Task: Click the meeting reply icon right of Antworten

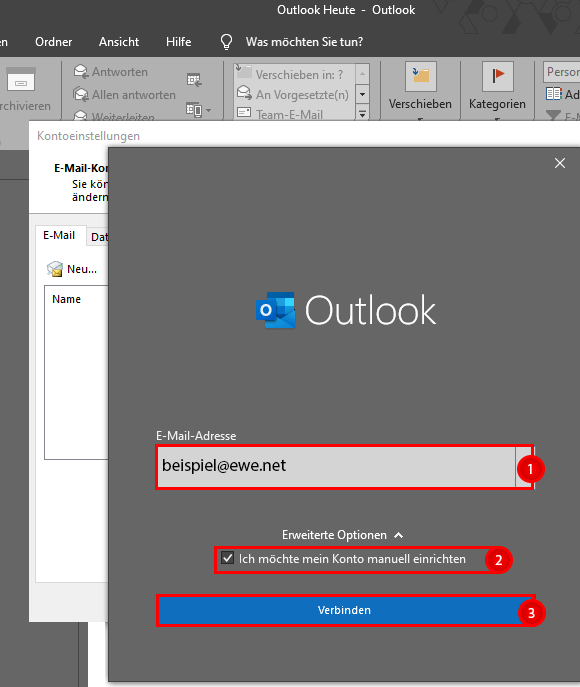Action: click(x=194, y=80)
